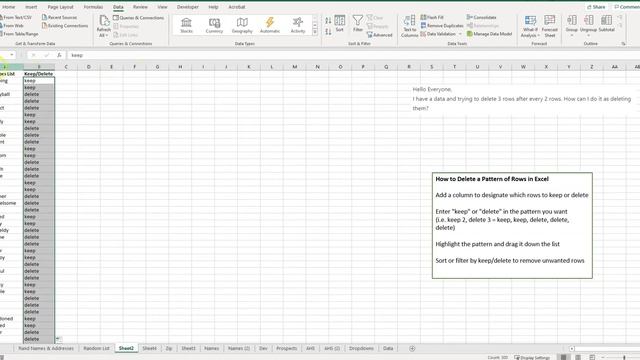Open the Name Box dropdown

pyautogui.click(x=11, y=55)
